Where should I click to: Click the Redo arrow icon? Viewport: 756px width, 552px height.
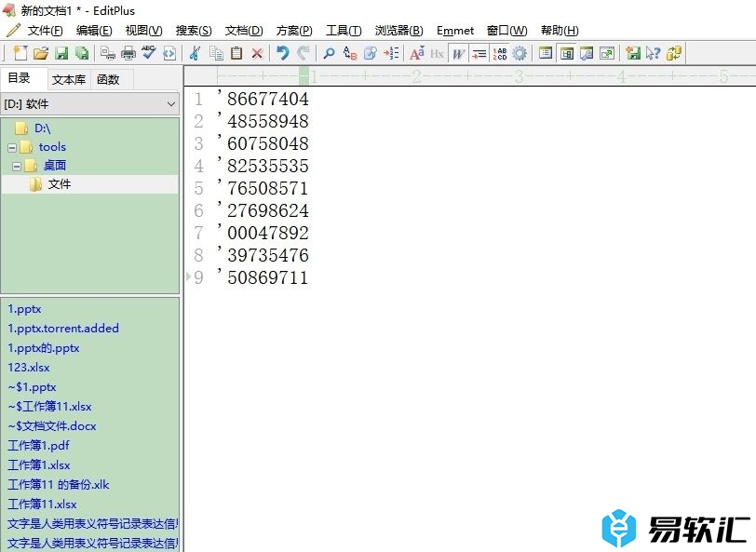[304, 53]
